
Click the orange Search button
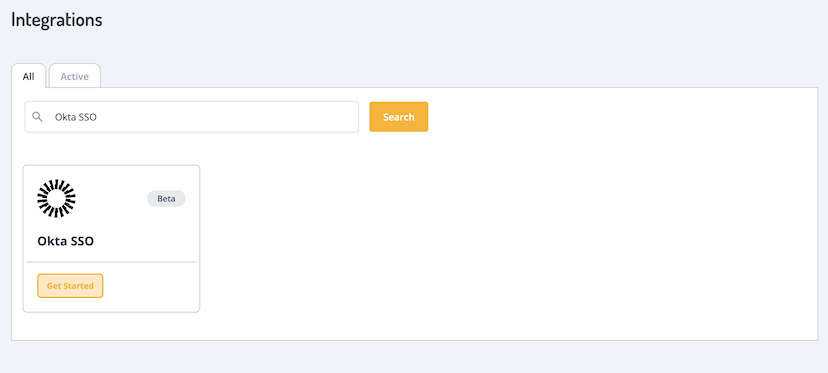click(399, 117)
